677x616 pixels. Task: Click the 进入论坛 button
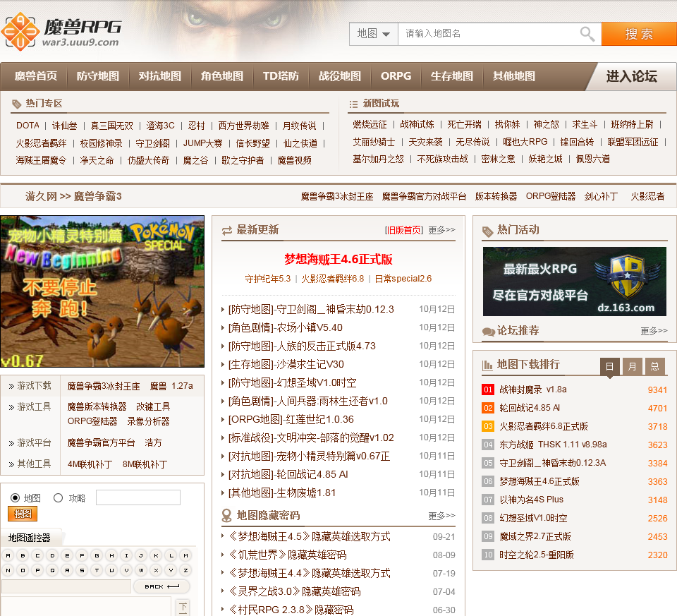pos(632,76)
